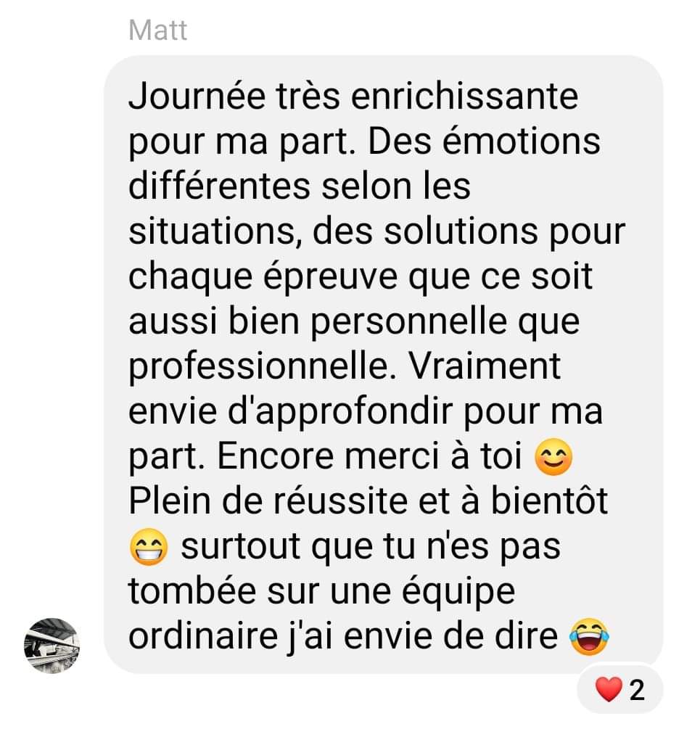Click the tears of joy emoji after "dire"
This screenshot has height=737, width=700.
click(x=589, y=637)
